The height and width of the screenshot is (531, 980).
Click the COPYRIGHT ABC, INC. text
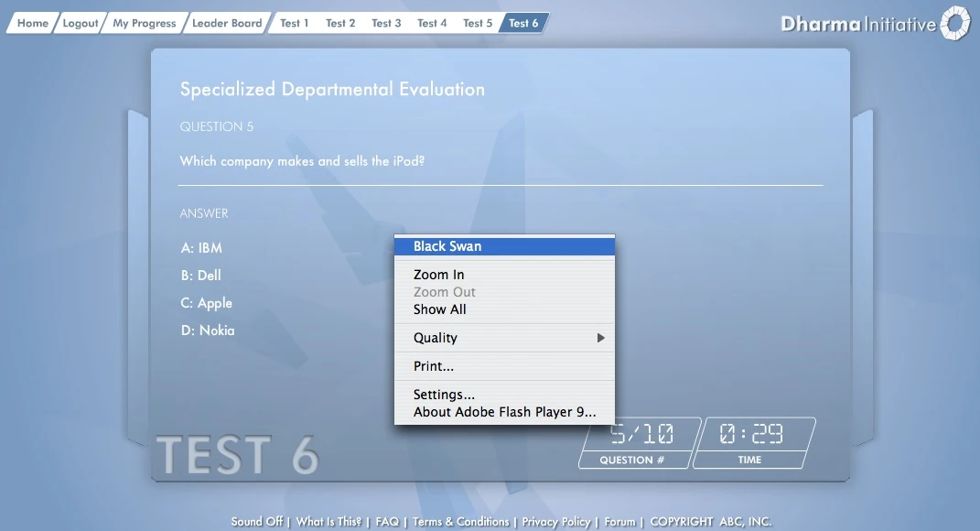tap(711, 522)
